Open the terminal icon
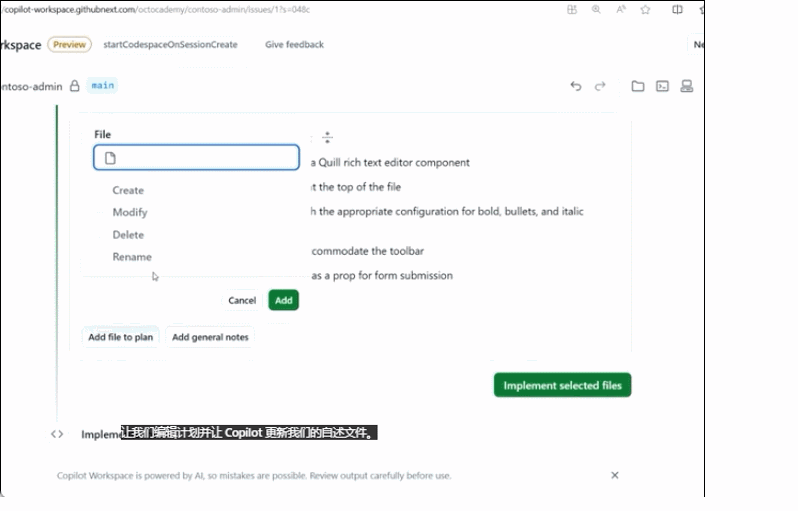 (x=662, y=86)
